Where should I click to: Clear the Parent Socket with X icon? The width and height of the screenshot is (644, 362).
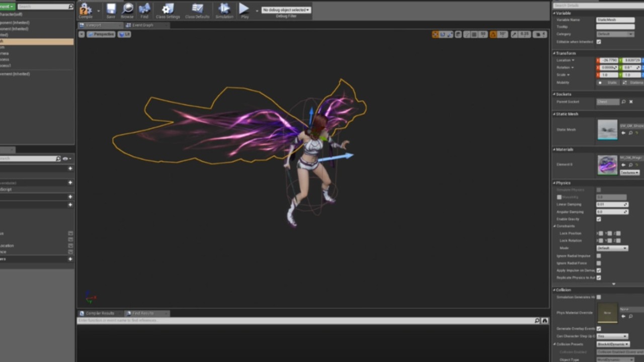tap(631, 102)
